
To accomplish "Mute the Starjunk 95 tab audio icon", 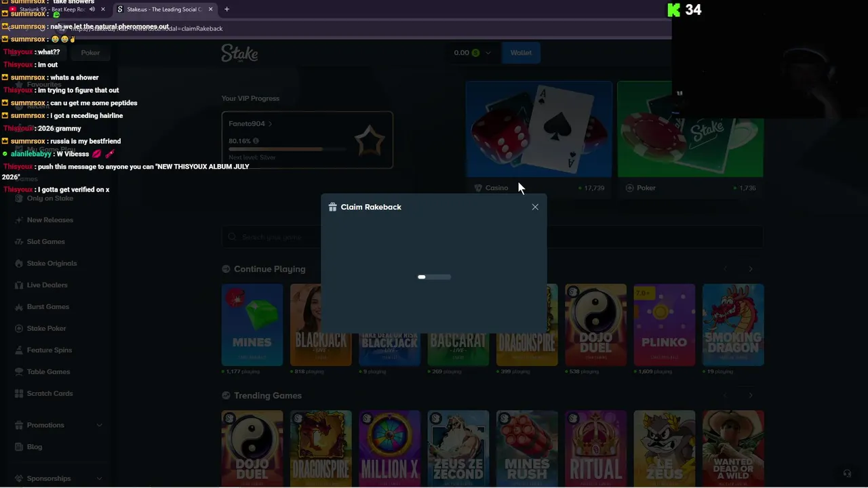I will click(x=92, y=9).
